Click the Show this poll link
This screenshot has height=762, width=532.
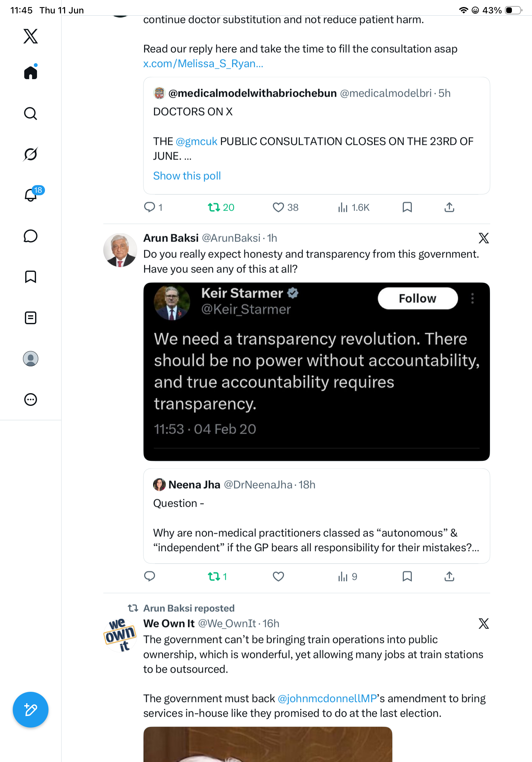coord(187,176)
